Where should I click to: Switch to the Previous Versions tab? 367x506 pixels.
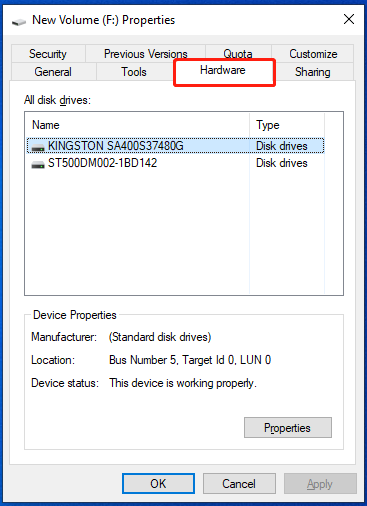(x=146, y=54)
